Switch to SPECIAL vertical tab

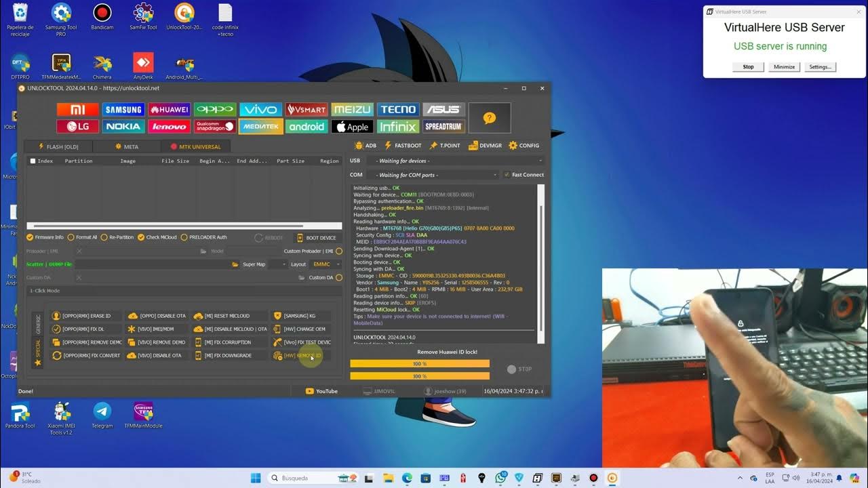[37, 352]
